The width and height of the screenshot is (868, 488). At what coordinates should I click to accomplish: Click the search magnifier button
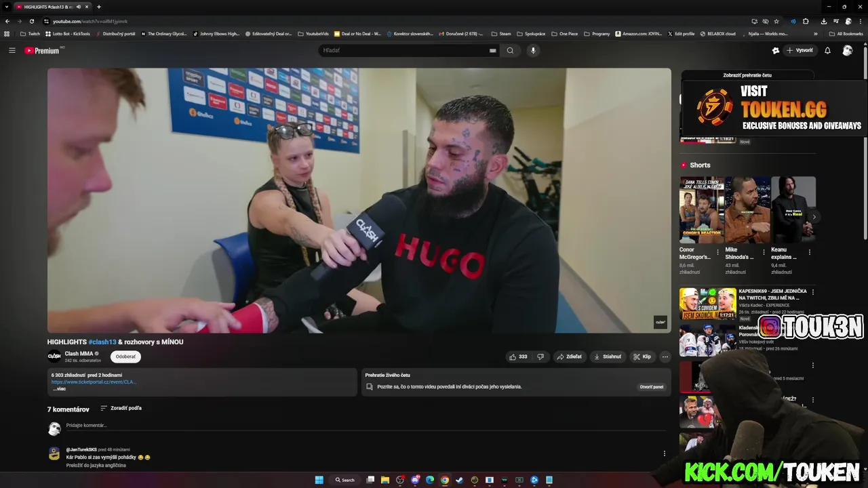[510, 50]
